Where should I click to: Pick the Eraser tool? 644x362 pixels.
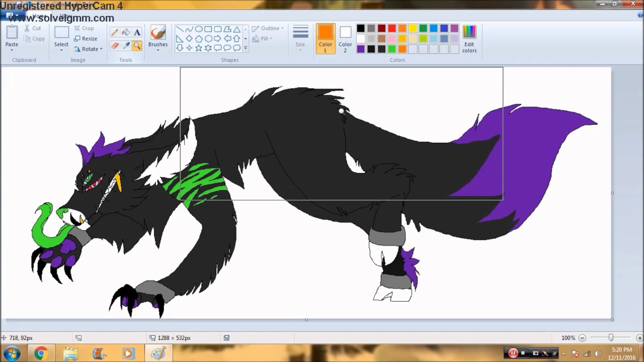point(115,46)
